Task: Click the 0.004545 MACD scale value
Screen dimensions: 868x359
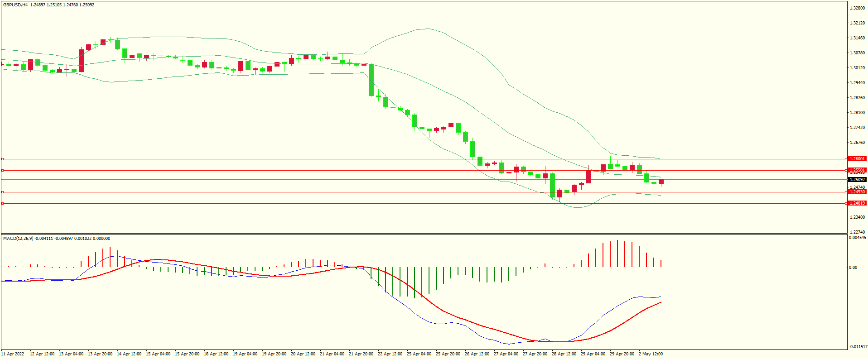Action: [x=858, y=238]
